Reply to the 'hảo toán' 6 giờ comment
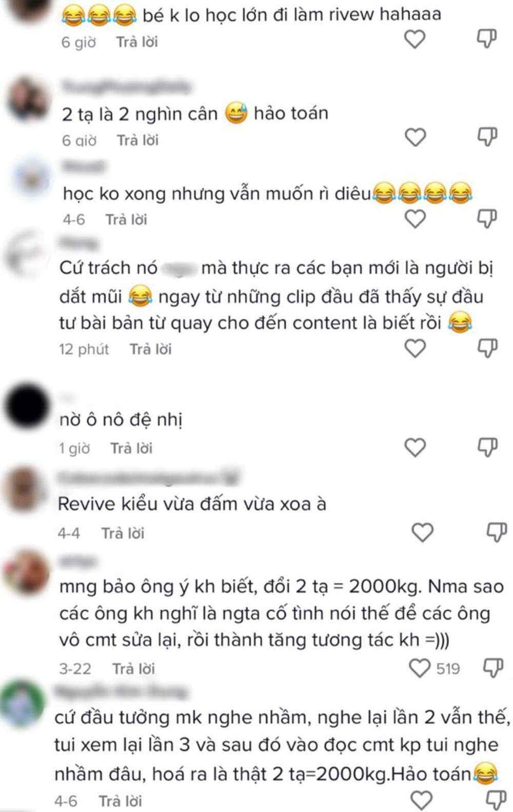The image size is (513, 812). [137, 140]
